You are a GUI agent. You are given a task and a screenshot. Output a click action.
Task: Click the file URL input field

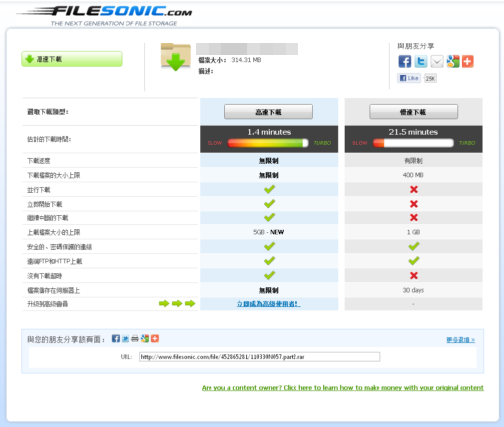click(x=260, y=357)
